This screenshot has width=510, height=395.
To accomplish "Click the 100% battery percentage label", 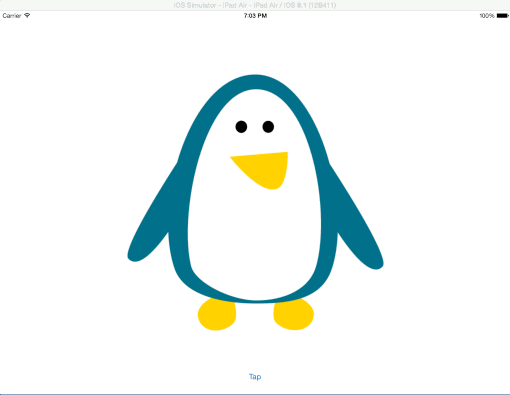I will pyautogui.click(x=487, y=16).
